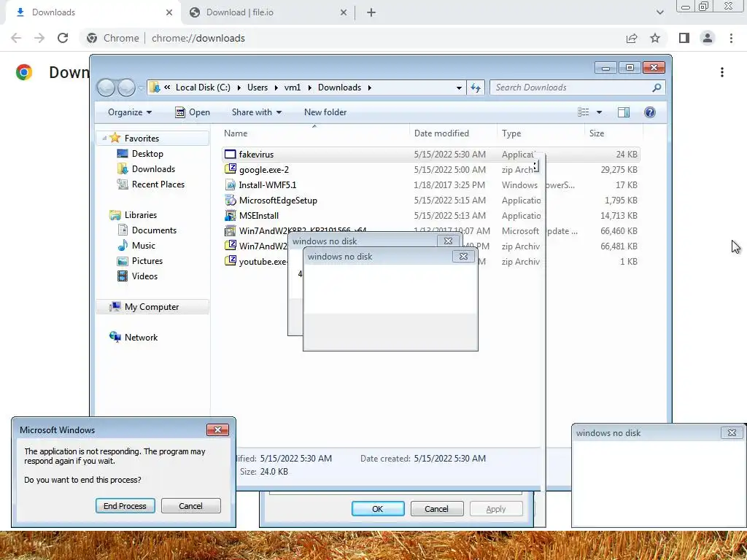This screenshot has height=560, width=747.
Task: Select Documents library
Action: (x=154, y=230)
